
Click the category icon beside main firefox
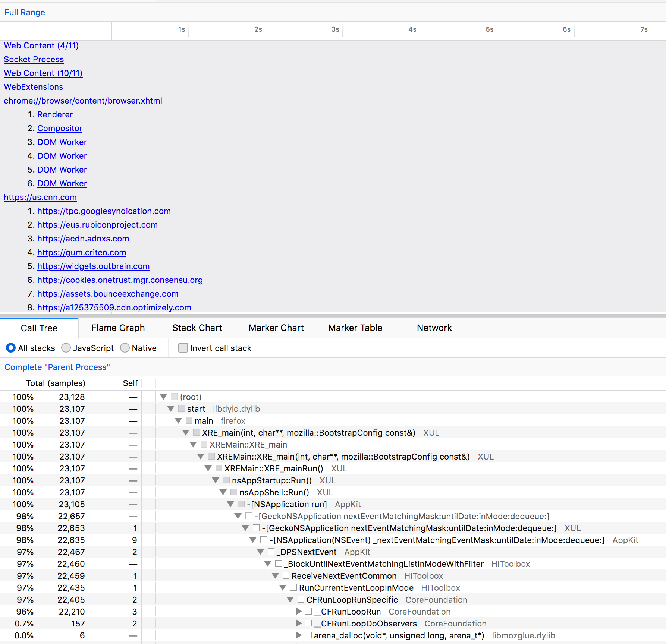pos(189,420)
